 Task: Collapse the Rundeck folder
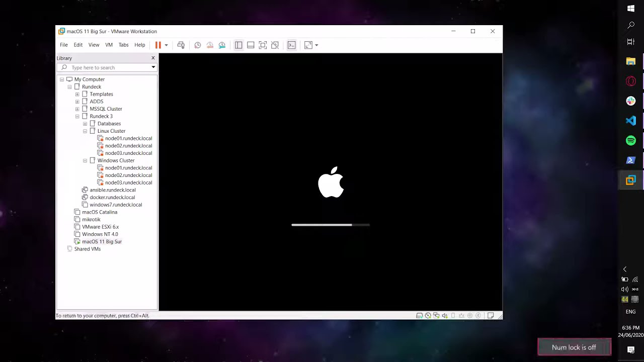[69, 87]
